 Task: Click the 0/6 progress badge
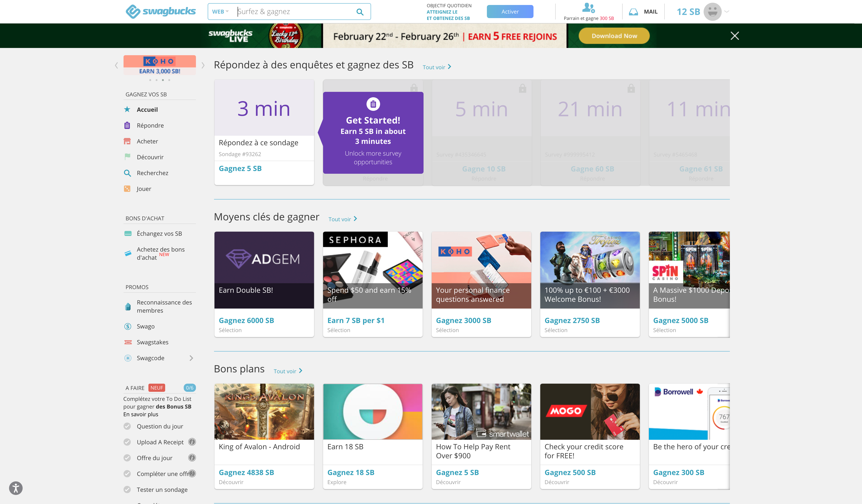[190, 388]
